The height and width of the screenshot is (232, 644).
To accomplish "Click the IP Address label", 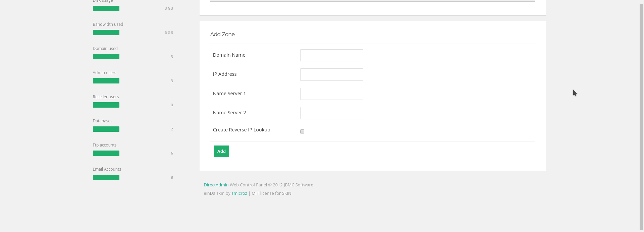I will (x=225, y=74).
